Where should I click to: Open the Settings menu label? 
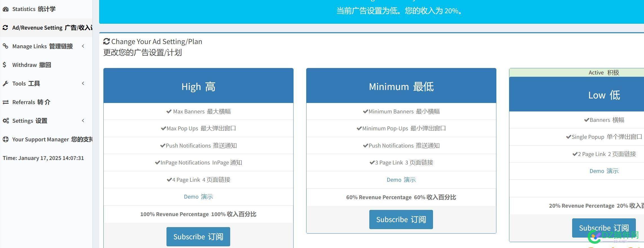coord(30,121)
